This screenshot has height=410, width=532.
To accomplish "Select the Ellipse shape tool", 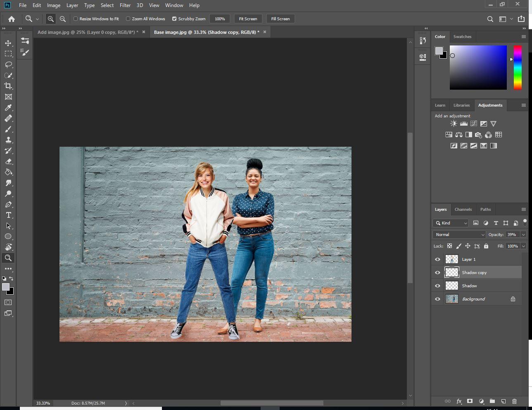I will point(8,236).
